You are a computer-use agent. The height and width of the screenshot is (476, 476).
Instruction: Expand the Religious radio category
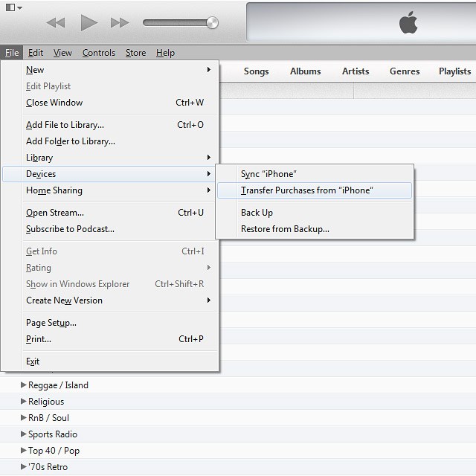coord(24,402)
